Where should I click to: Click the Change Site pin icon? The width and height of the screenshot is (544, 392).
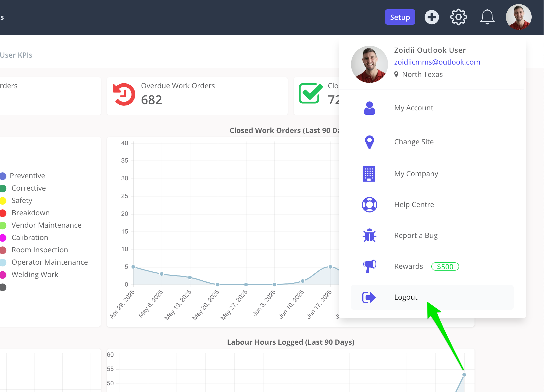click(x=370, y=142)
